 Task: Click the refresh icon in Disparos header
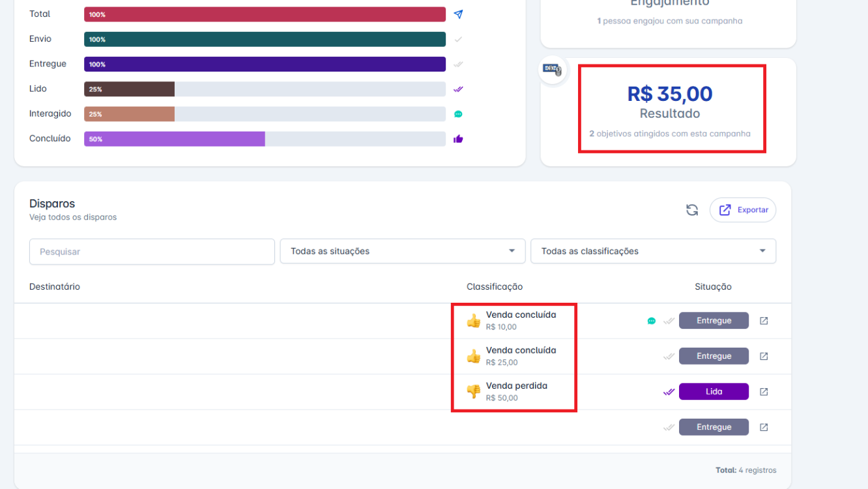692,210
